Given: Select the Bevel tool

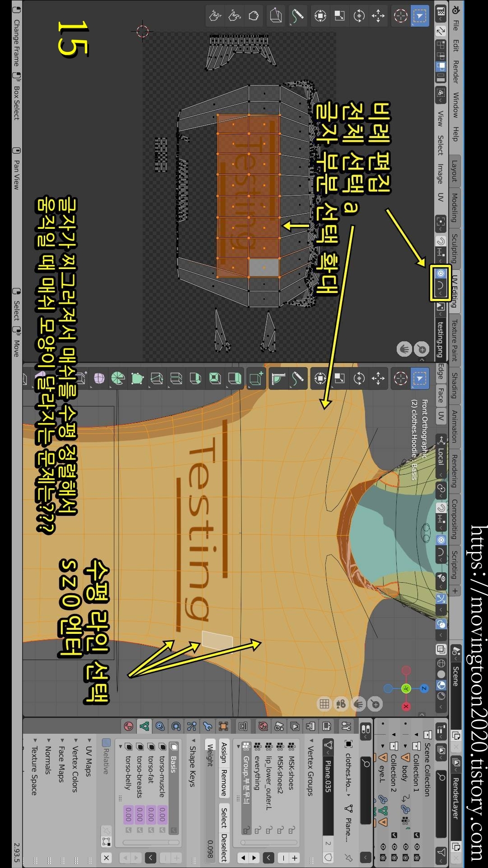Looking at the screenshot, I should (x=196, y=378).
